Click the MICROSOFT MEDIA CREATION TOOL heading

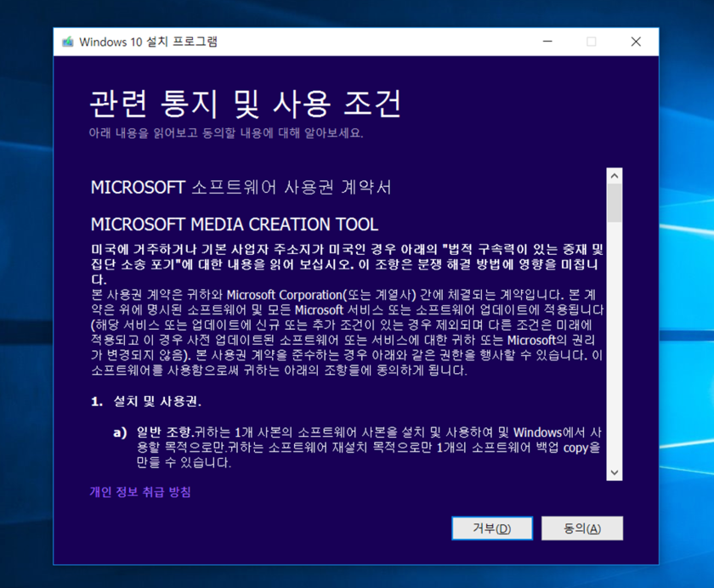click(x=235, y=224)
